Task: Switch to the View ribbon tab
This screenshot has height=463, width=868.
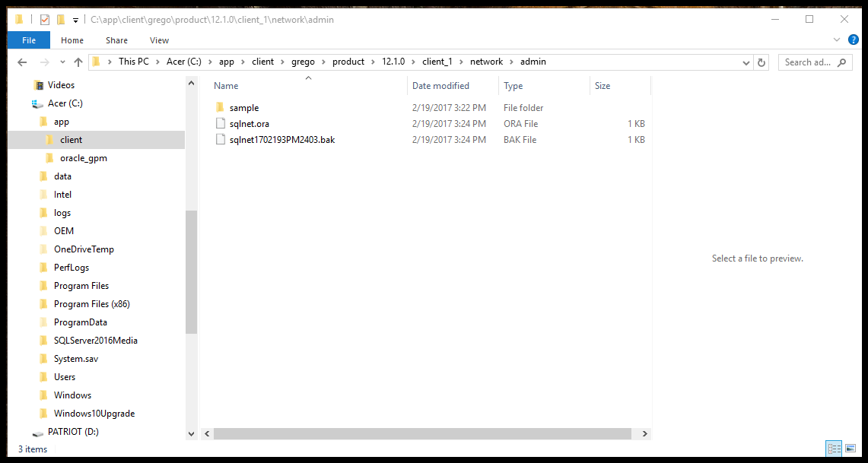Action: coord(160,40)
